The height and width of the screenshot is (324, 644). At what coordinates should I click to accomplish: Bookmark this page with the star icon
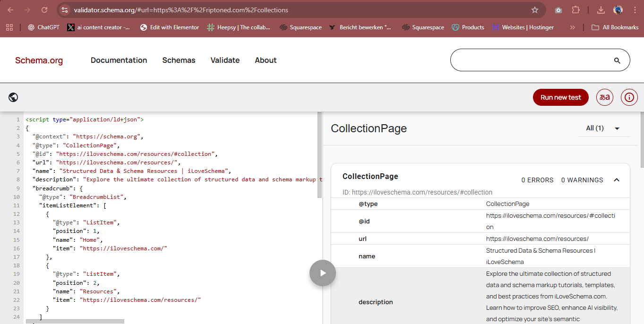(x=535, y=10)
